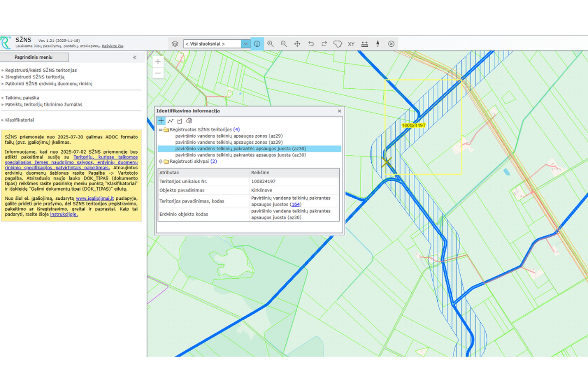Go to previous map extent

click(311, 44)
